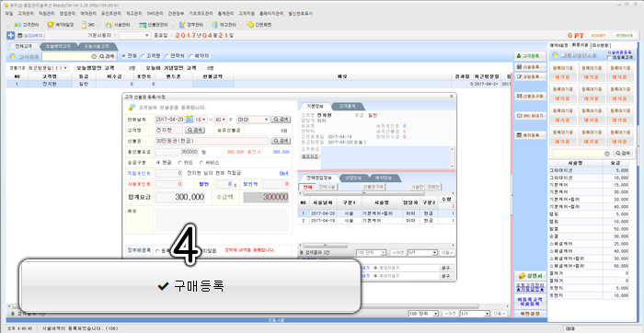Click the 전체시술 filter button
Screen dimensions: 644x333
click(327, 187)
